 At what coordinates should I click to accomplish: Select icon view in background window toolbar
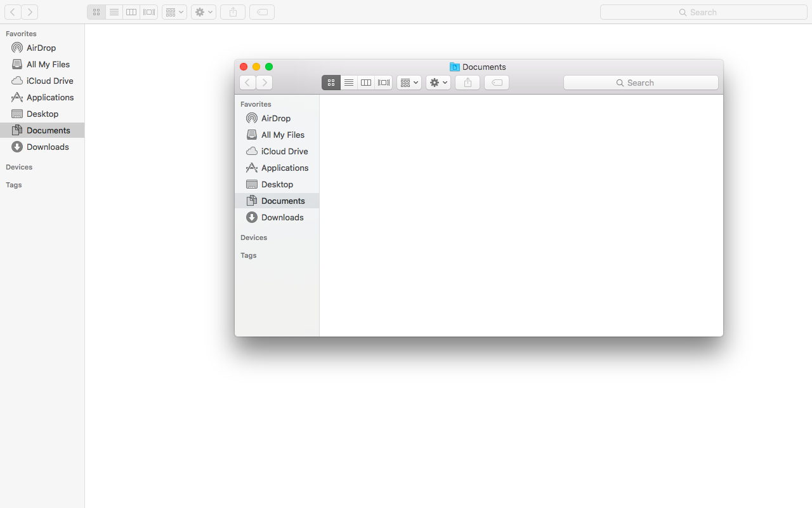(x=96, y=12)
